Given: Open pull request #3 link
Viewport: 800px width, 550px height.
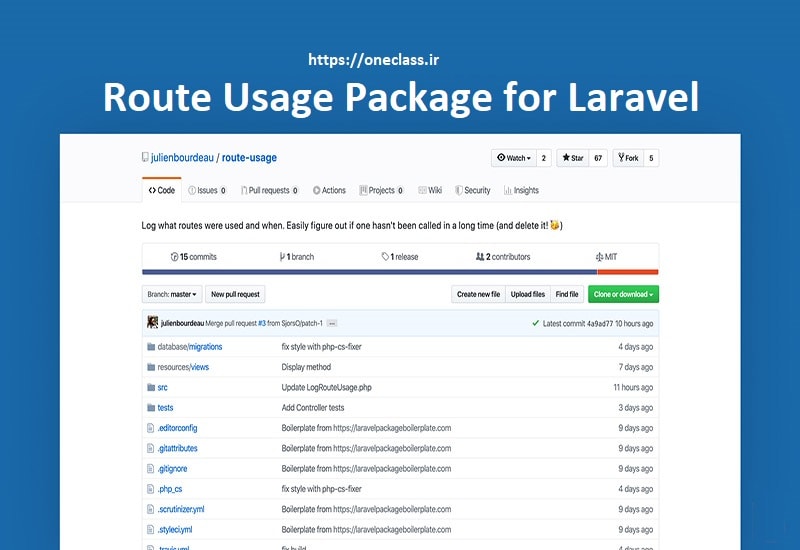Looking at the screenshot, I should pos(262,323).
